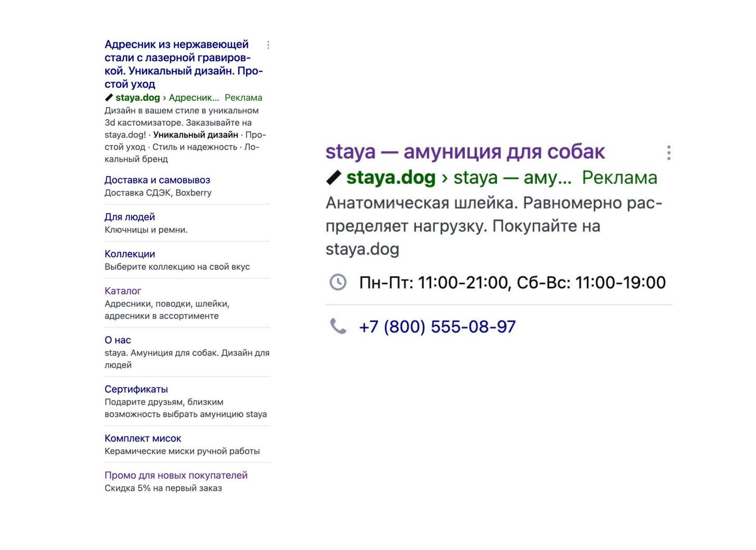Open the three-dot menu of the Адресник ad
Viewport: 756px width, 550px height.
click(268, 45)
